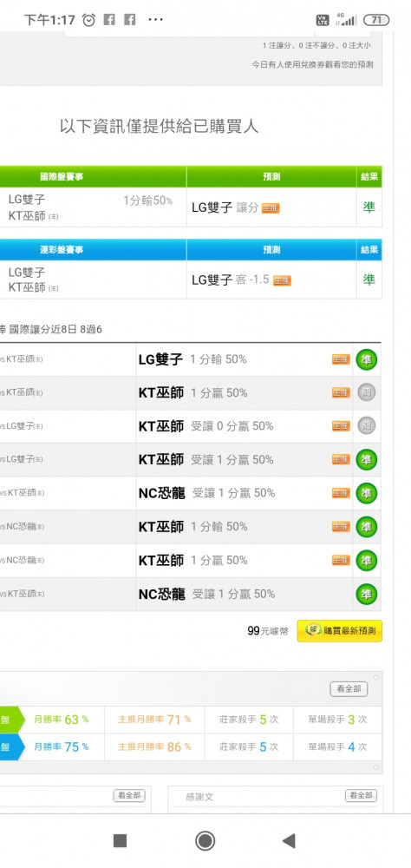Click 準 result in 國際盤賽事 table
The image size is (411, 868).
(x=369, y=207)
